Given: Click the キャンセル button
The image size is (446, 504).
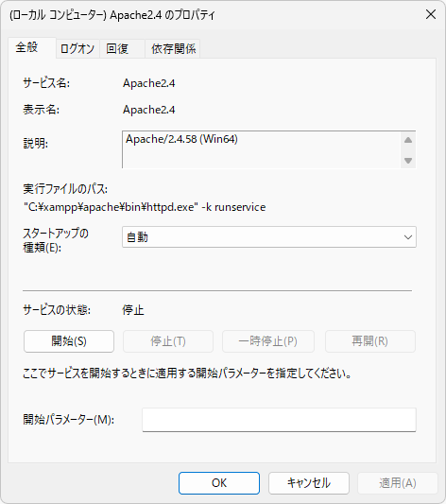Looking at the screenshot, I should coord(309,483).
